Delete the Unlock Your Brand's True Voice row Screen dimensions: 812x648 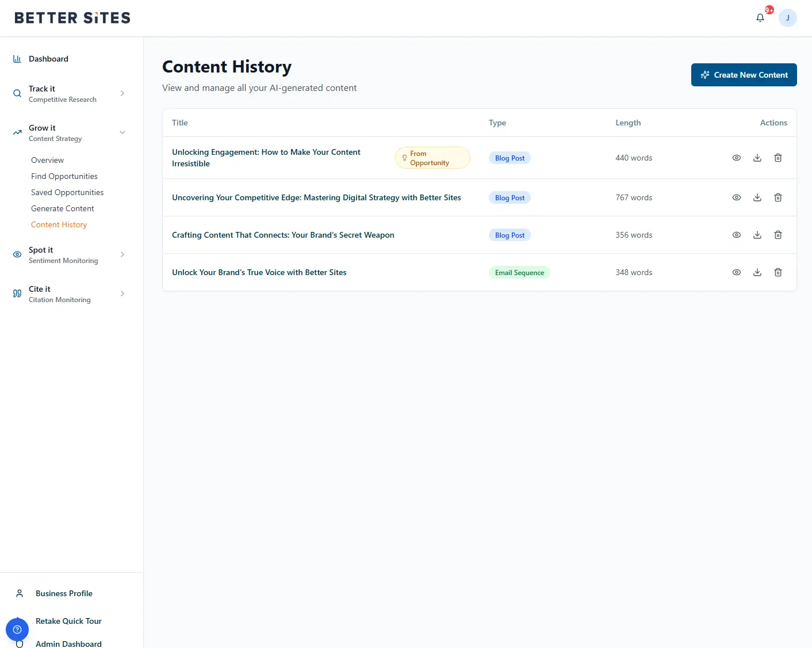tap(777, 272)
